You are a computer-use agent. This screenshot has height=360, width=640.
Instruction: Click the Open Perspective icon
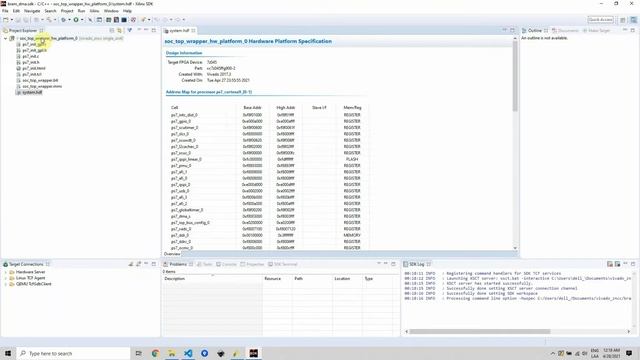click(x=623, y=20)
